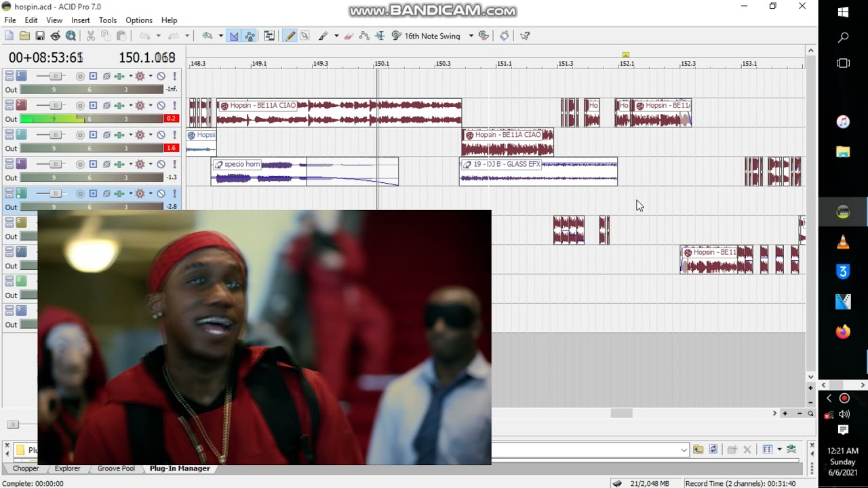The width and height of the screenshot is (868, 488).
Task: Click the zoom out time minus button
Action: 800,413
